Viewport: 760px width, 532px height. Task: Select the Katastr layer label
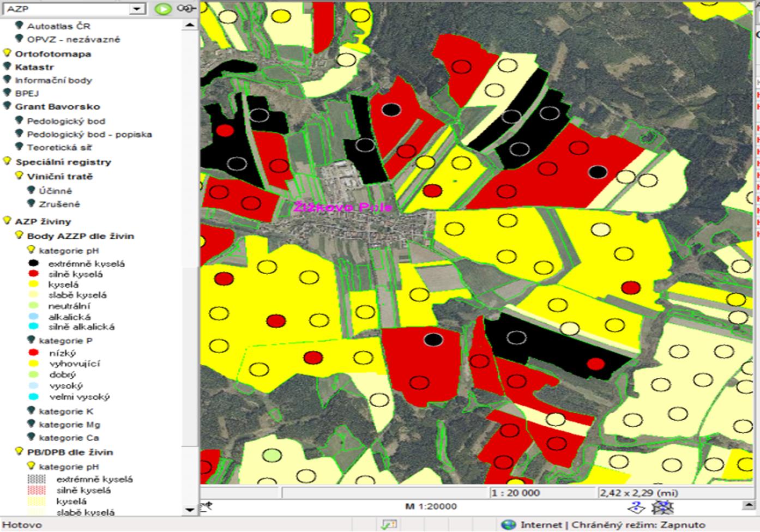point(34,67)
